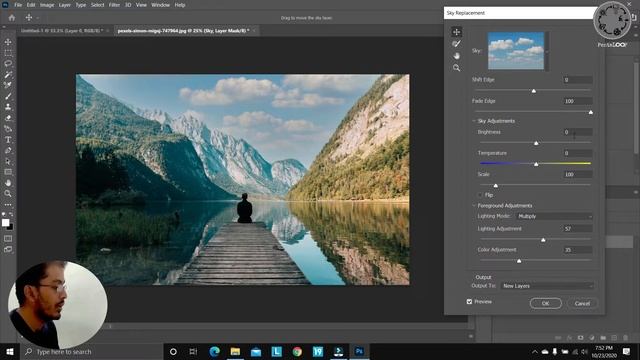Select the Rectangular Marquee tool
Image resolution: width=640 pixels, height=360 pixels.
(x=8, y=53)
